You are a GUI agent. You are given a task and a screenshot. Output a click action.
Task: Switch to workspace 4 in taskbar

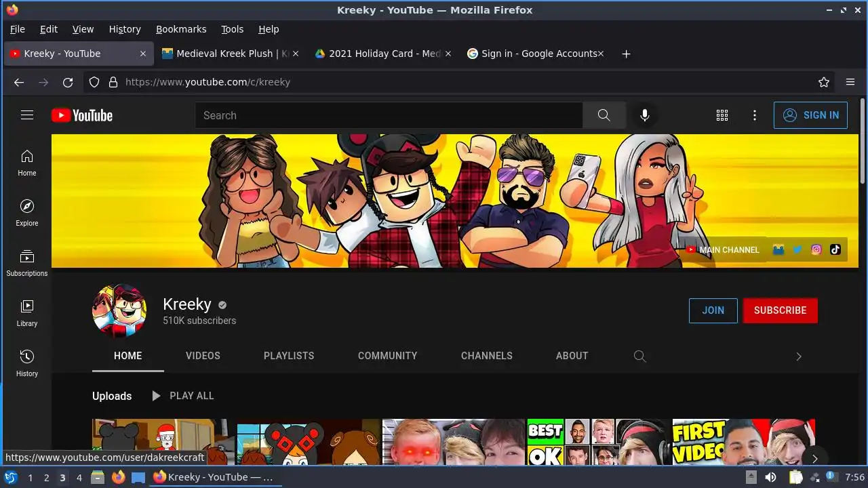pyautogui.click(x=79, y=477)
